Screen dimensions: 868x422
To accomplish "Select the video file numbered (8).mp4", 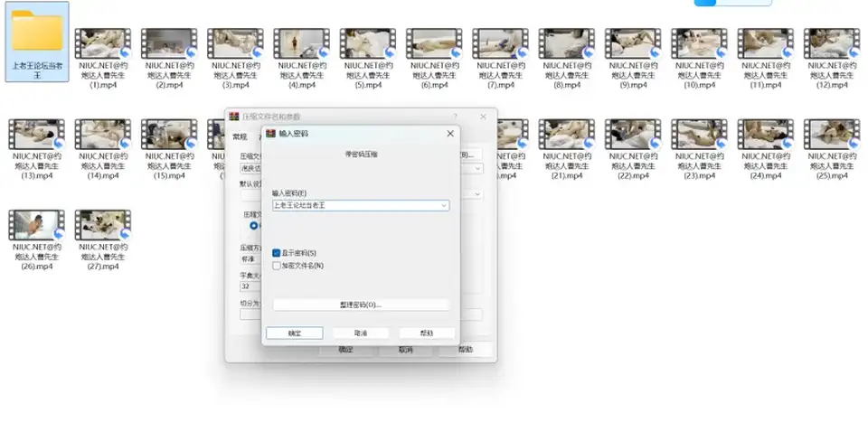I will tap(567, 59).
